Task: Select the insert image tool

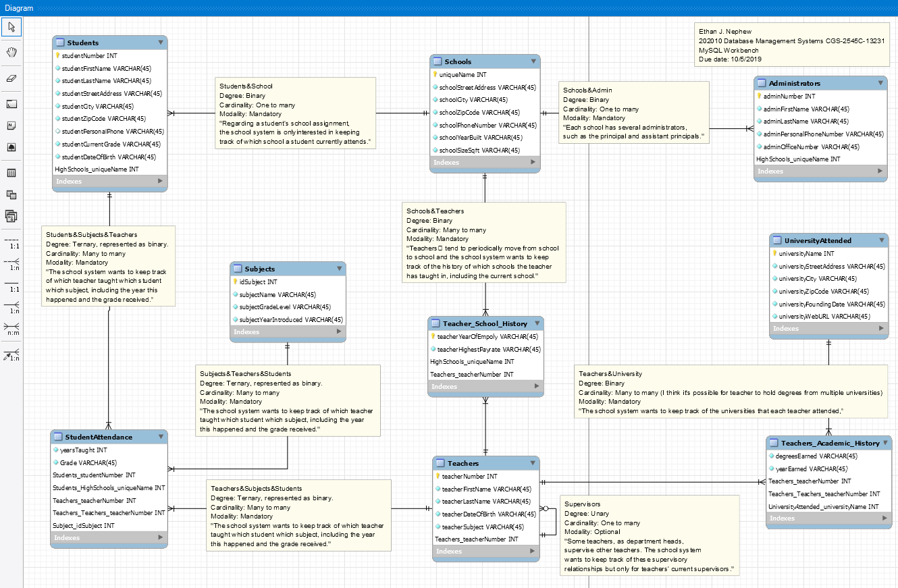Action: click(11, 147)
